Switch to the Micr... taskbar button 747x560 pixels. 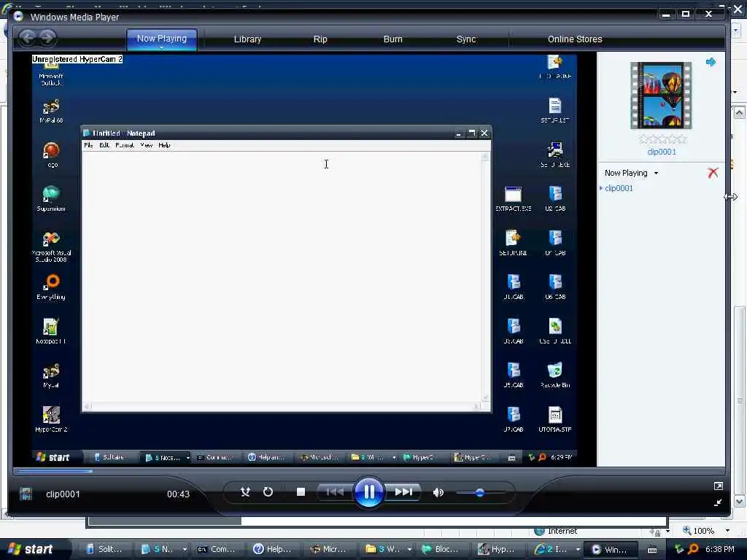(329, 549)
